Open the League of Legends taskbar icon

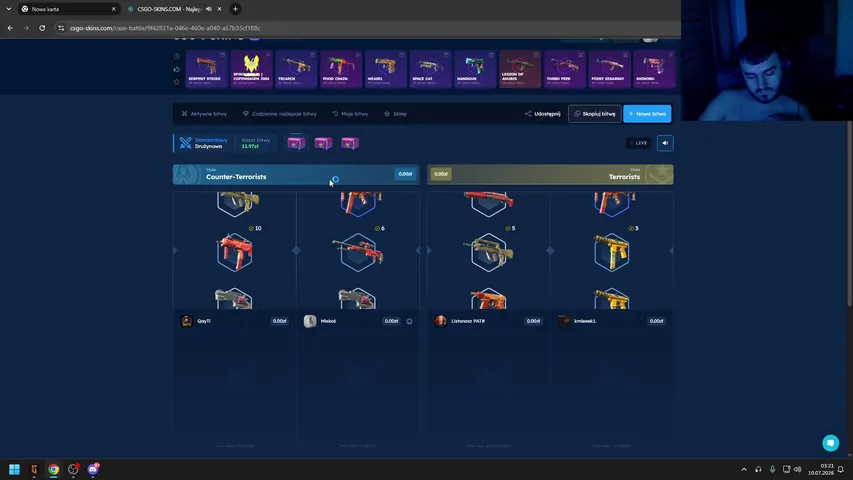point(34,469)
